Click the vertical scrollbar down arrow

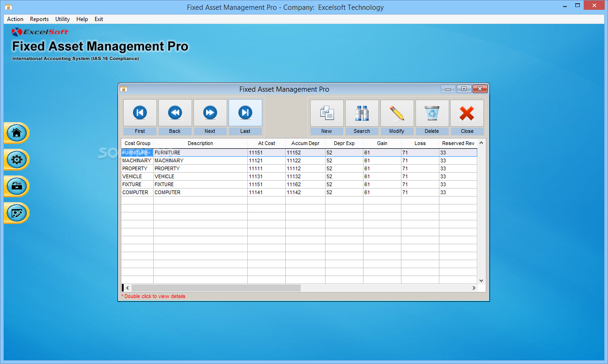[481, 280]
